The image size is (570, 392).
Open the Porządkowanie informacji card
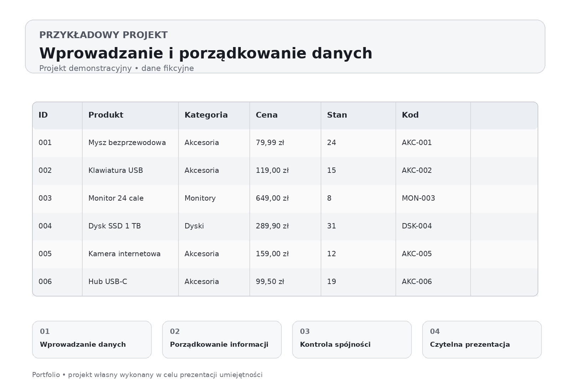tap(222, 340)
